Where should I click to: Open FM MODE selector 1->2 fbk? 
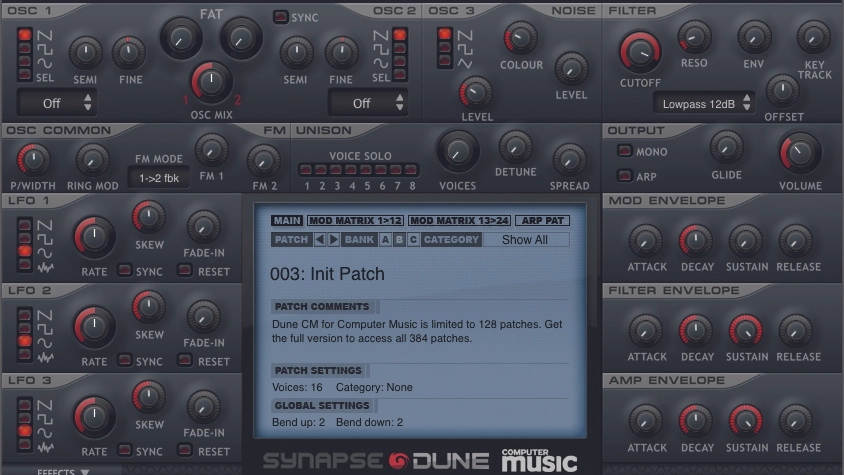click(159, 178)
